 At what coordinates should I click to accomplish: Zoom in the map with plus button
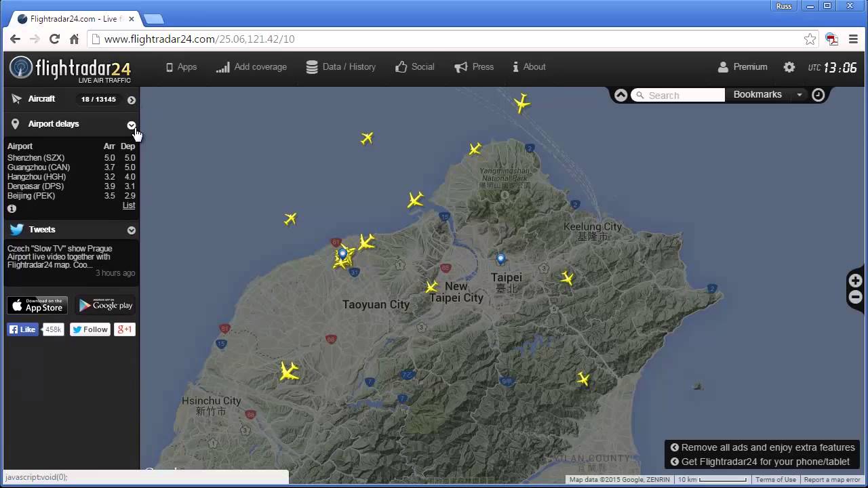click(x=856, y=281)
